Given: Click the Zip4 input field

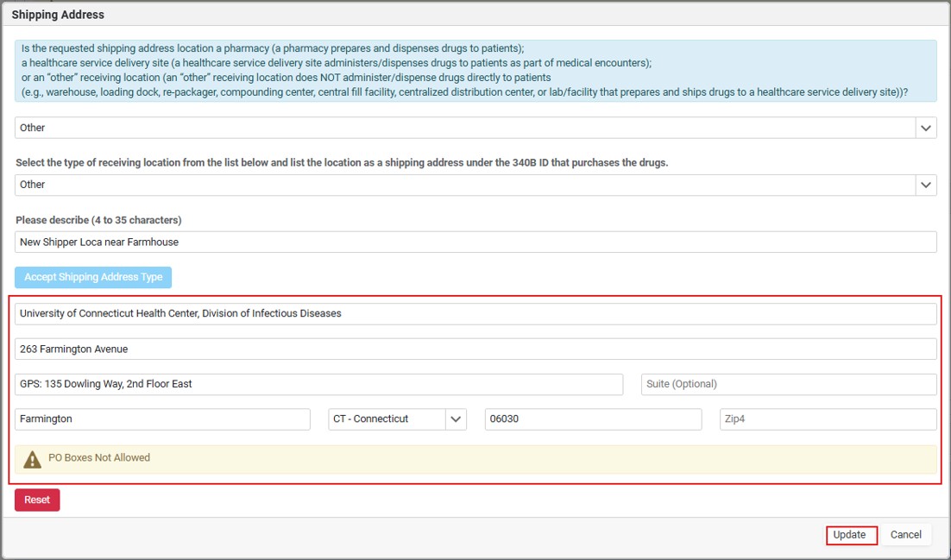Looking at the screenshot, I should [828, 419].
